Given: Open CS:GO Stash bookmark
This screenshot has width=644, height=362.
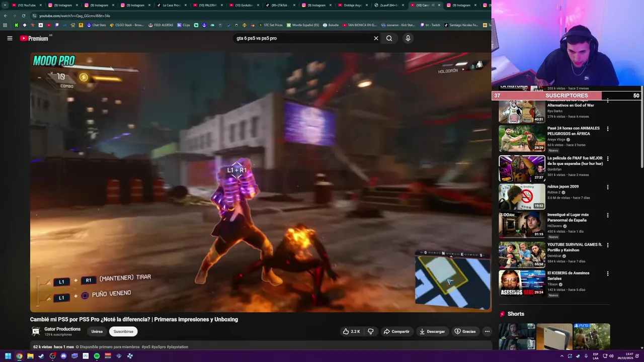Looking at the screenshot, I should coord(127,25).
